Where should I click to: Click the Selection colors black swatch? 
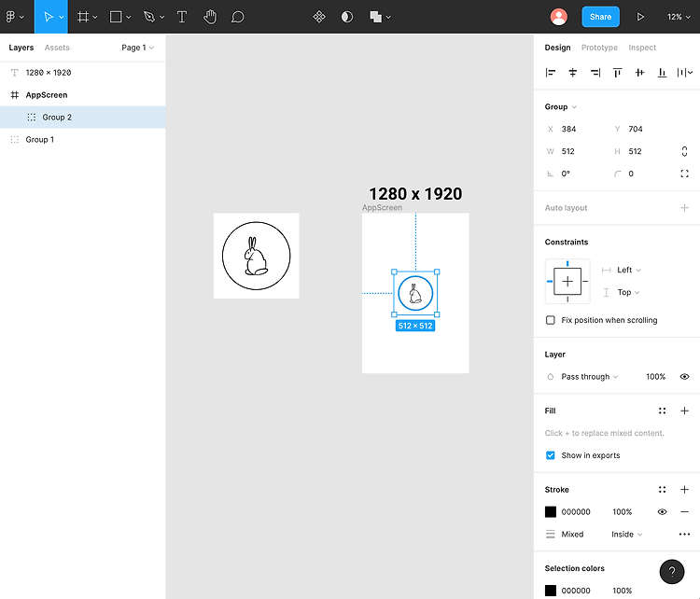(551, 591)
